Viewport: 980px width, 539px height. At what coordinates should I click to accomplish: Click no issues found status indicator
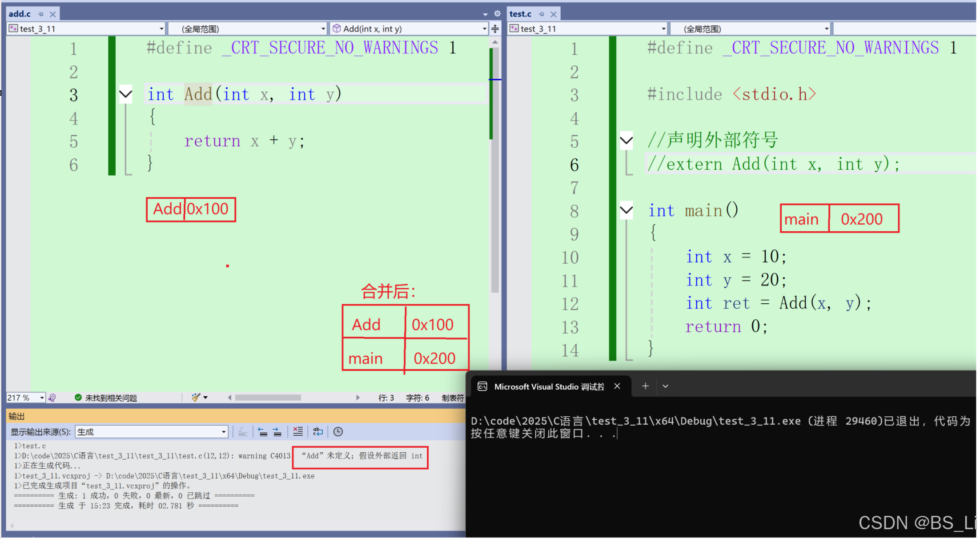click(x=106, y=398)
